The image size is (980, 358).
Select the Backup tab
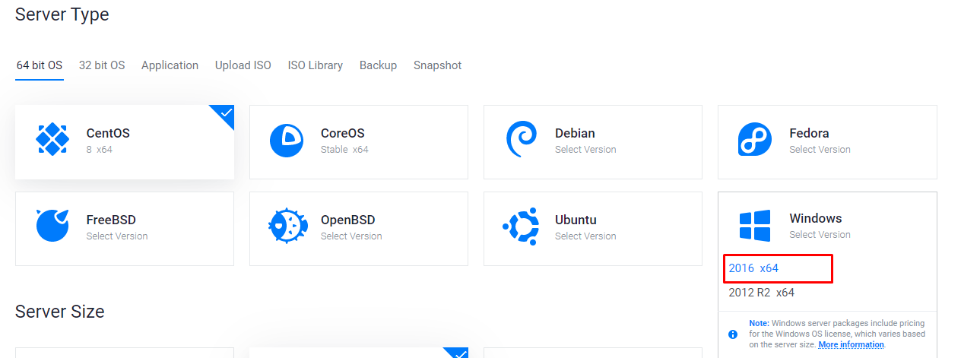click(x=378, y=65)
